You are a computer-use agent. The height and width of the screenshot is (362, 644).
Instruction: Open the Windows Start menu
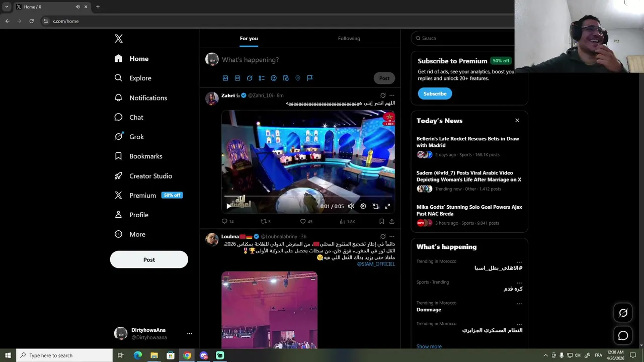click(x=8, y=355)
